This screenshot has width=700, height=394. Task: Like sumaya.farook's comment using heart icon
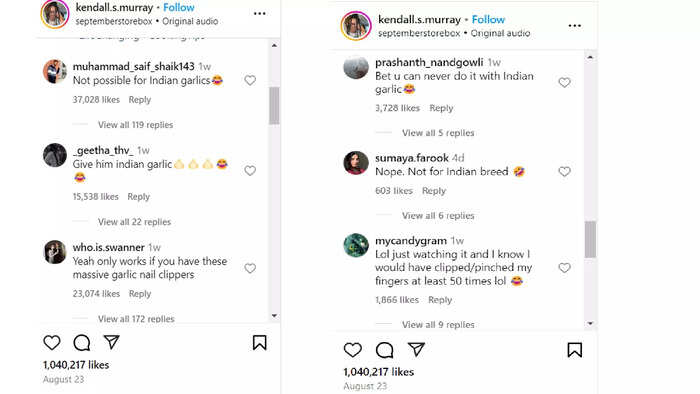[564, 172]
